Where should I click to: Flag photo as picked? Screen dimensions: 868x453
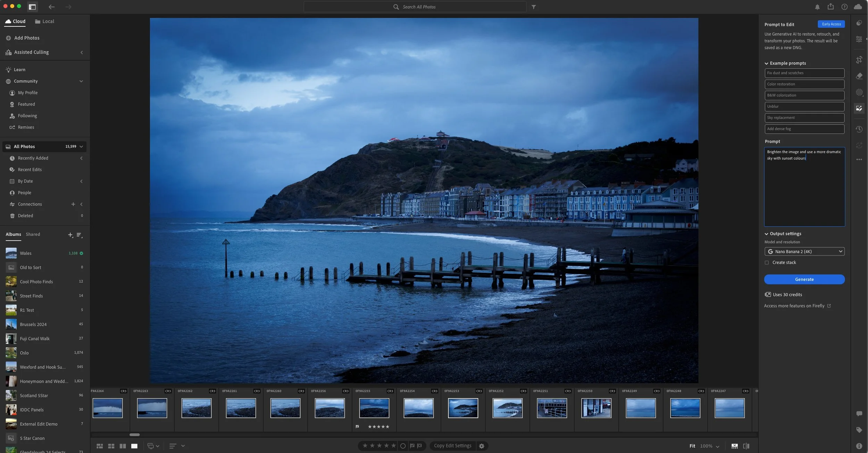coord(412,446)
